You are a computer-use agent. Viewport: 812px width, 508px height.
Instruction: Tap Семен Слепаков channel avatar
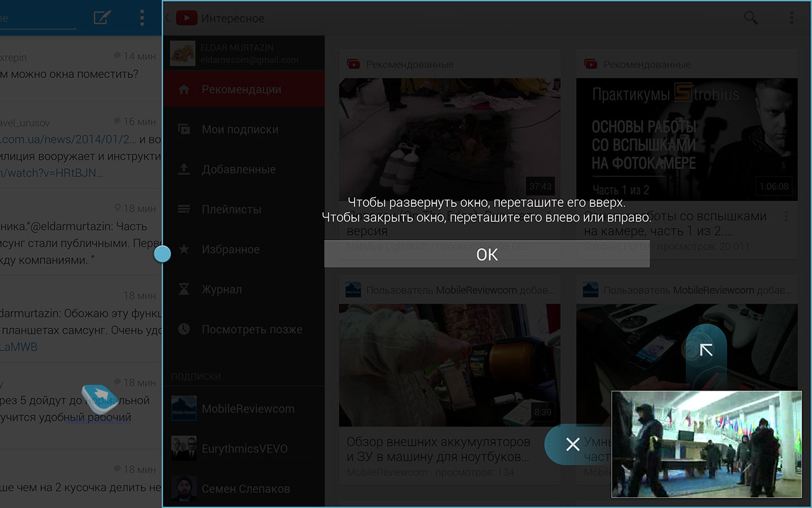click(x=183, y=488)
